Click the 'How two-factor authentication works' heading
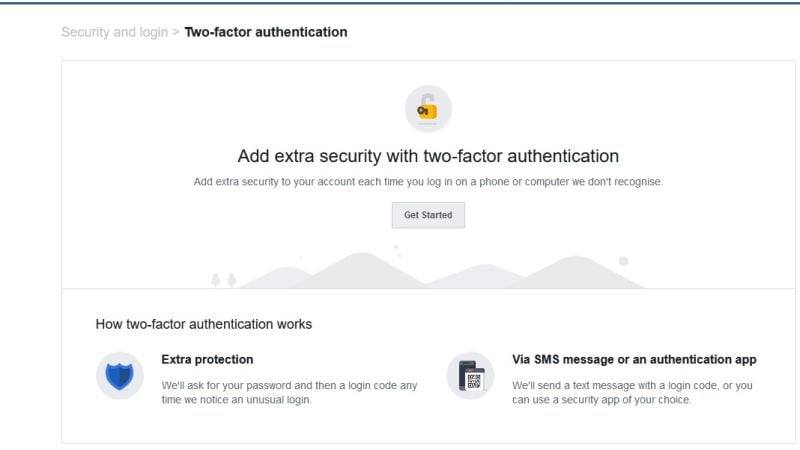This screenshot has width=800, height=450. tap(204, 324)
